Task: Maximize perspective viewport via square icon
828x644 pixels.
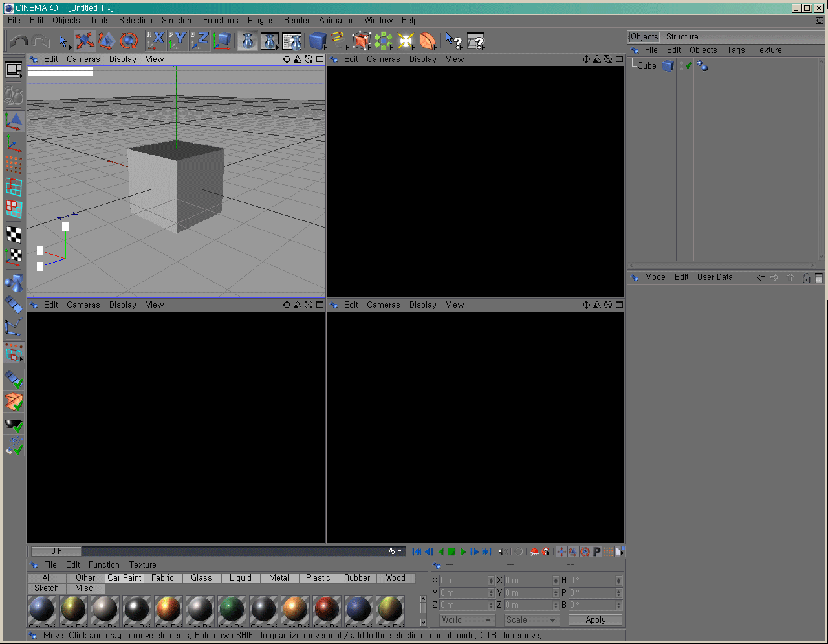Action: 320,59
